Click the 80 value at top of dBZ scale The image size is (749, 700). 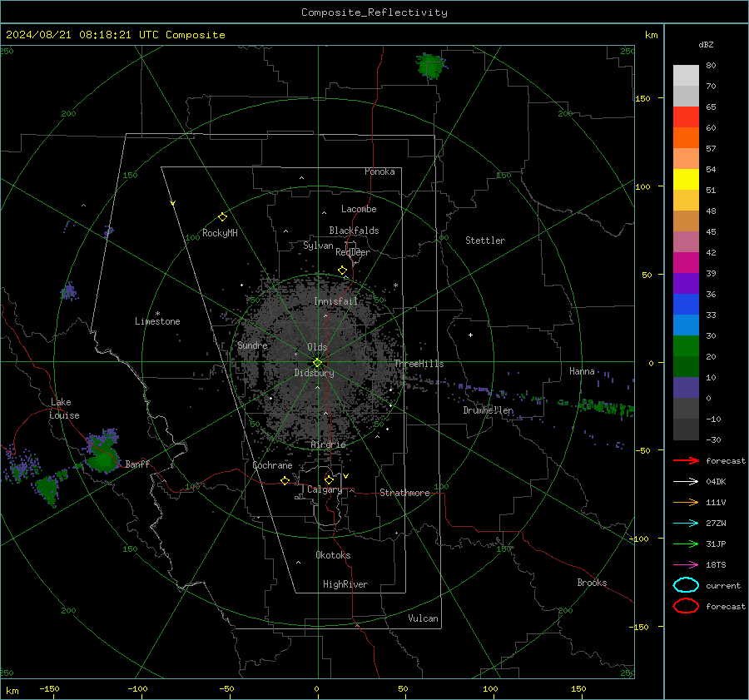pos(711,66)
